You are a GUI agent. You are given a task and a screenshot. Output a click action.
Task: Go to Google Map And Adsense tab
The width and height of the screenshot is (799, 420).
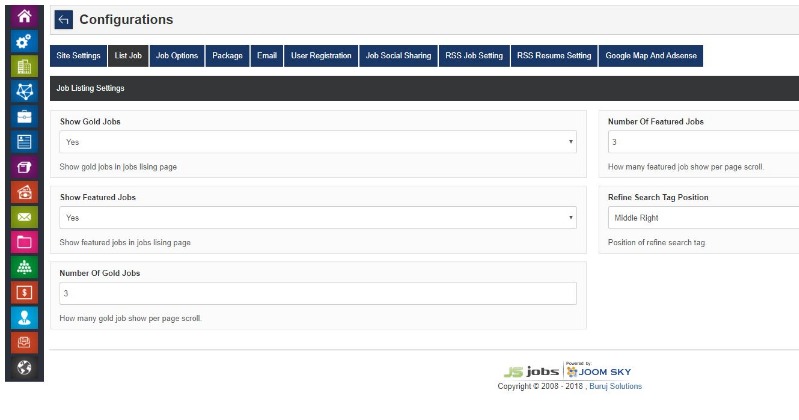click(651, 56)
